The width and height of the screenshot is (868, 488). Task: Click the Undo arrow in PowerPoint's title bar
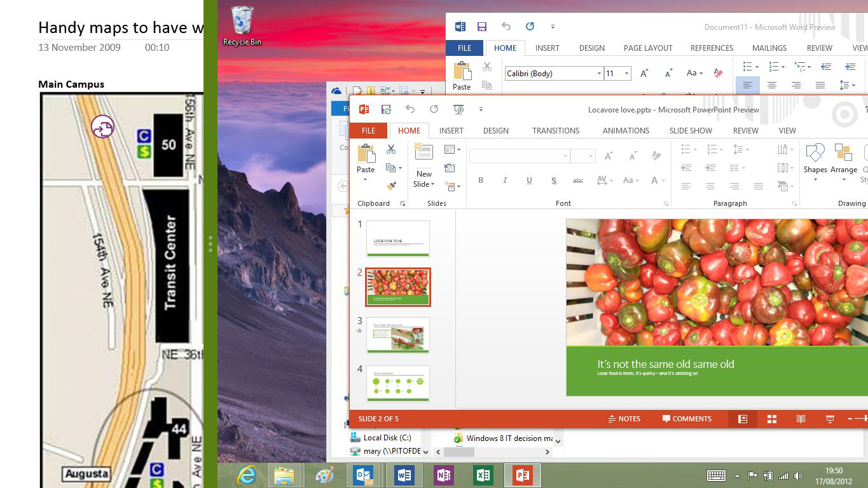click(410, 109)
